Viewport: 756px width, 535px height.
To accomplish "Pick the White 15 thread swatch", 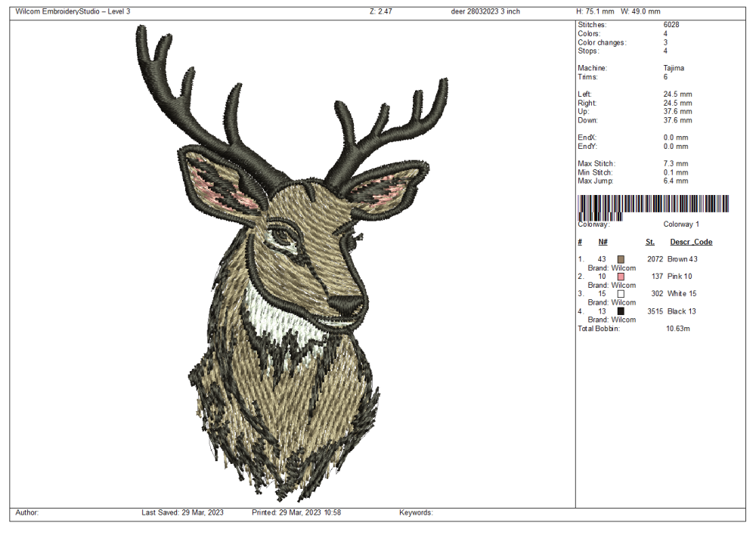I will tap(621, 294).
